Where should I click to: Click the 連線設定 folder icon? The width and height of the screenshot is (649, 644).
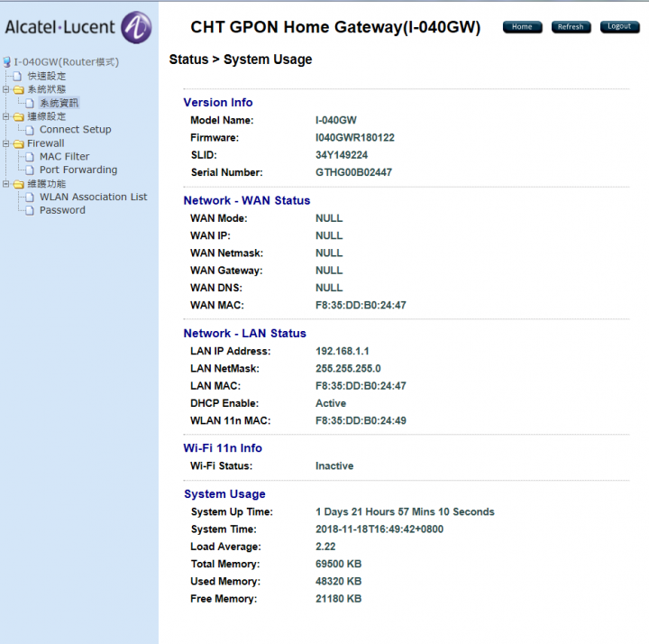[18, 116]
